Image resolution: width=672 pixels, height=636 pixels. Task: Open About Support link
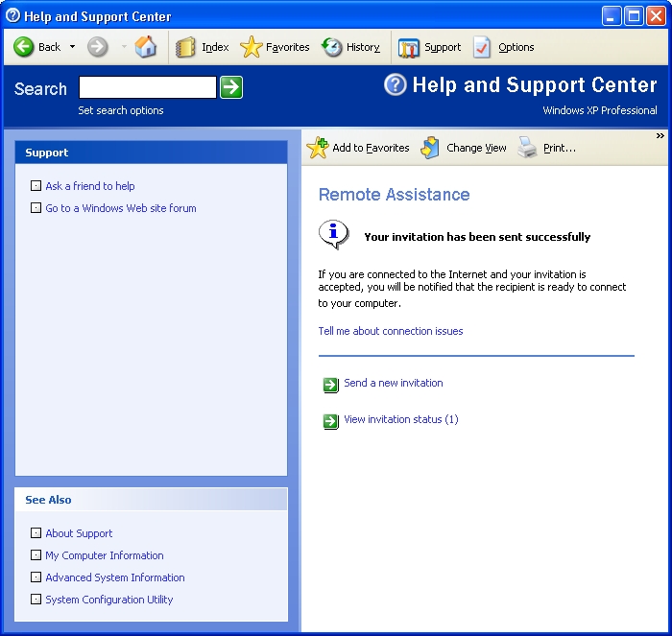(79, 533)
